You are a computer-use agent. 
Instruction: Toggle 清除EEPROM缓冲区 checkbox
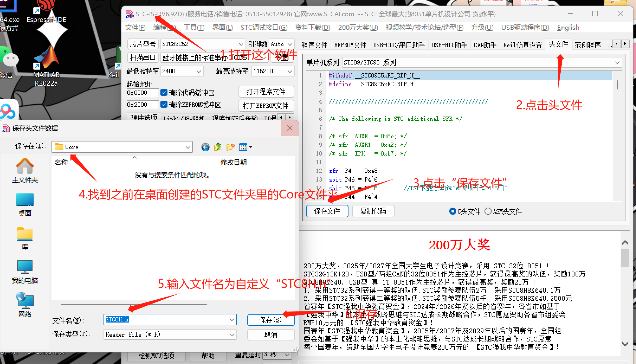coord(164,105)
